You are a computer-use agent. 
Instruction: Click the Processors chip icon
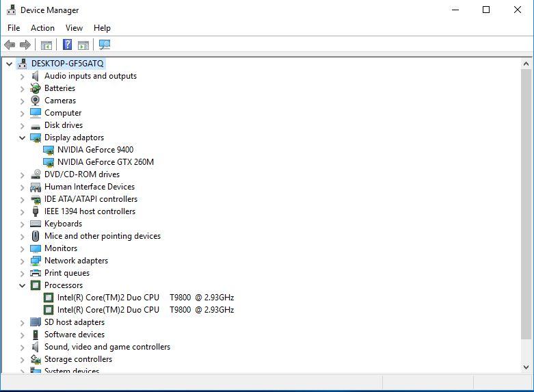(x=36, y=285)
